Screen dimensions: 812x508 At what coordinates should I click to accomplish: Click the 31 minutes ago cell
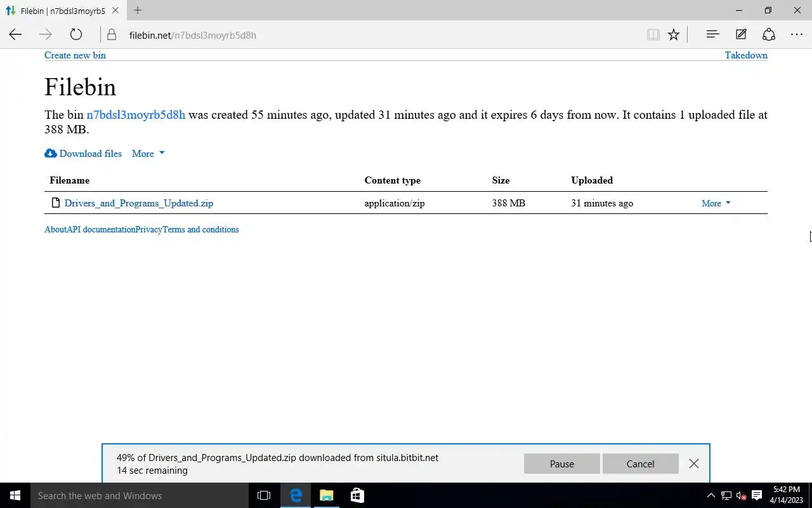tap(602, 203)
